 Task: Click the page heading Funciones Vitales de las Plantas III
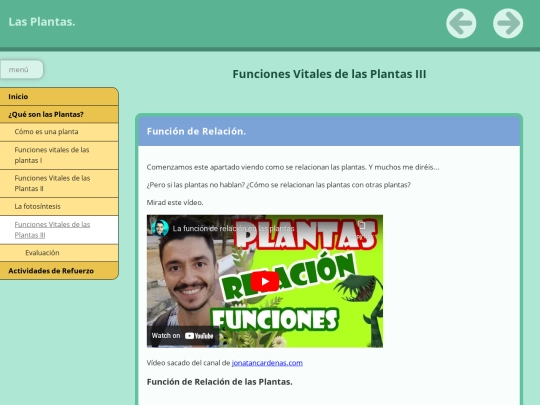coord(329,74)
